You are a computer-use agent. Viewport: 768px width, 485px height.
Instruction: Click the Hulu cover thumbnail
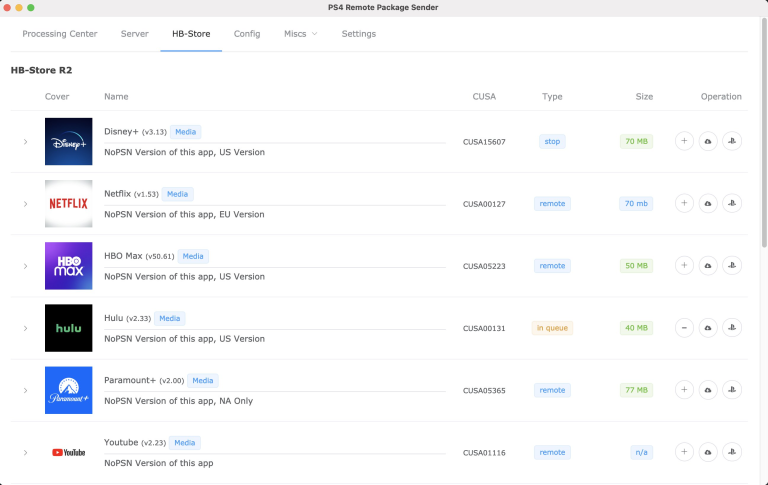69,328
